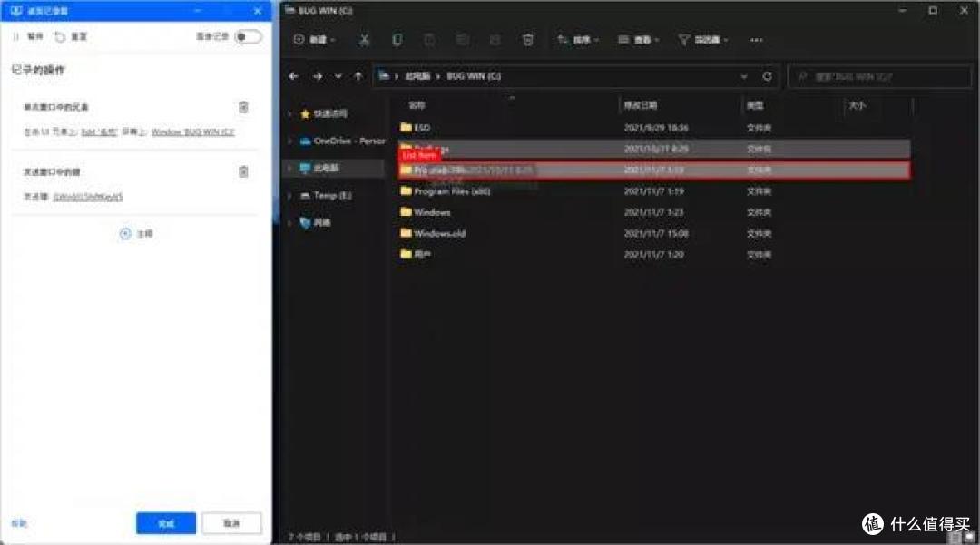Click the cancel button in recorder
The width and height of the screenshot is (980, 545).
pos(231,523)
